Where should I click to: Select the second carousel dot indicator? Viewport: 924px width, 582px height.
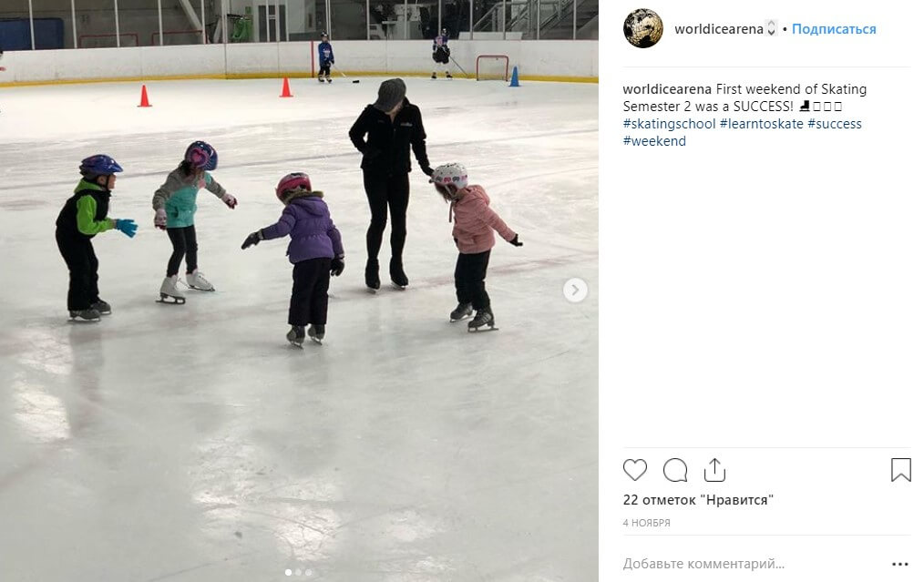click(298, 572)
